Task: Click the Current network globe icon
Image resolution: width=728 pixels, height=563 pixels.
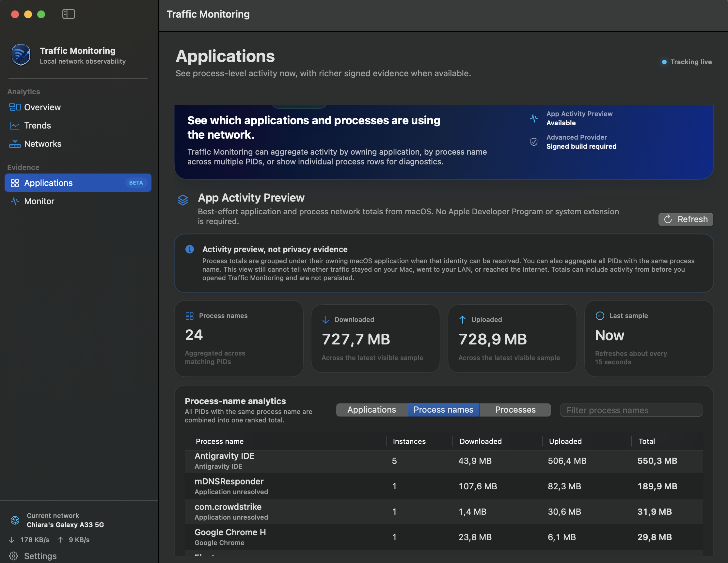Action: (15, 520)
